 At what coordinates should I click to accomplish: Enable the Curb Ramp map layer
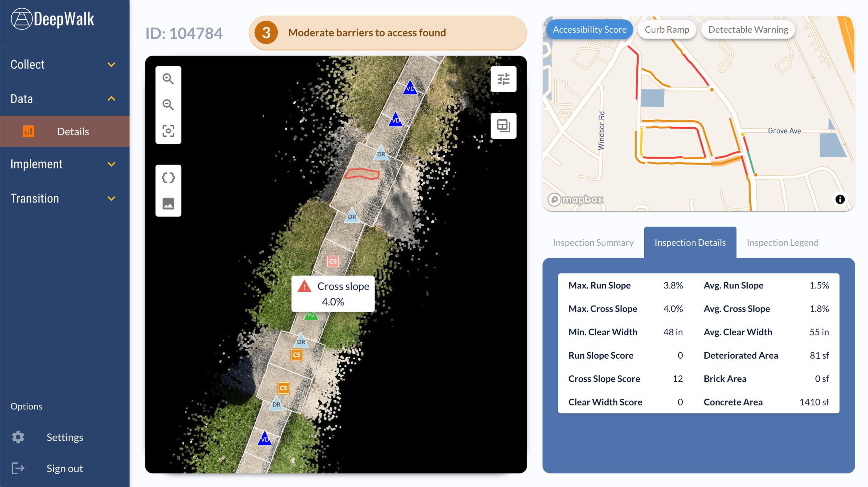tap(666, 29)
